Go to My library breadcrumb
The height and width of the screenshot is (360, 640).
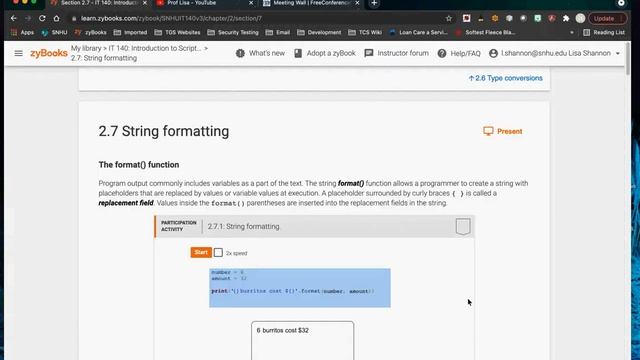coord(86,48)
